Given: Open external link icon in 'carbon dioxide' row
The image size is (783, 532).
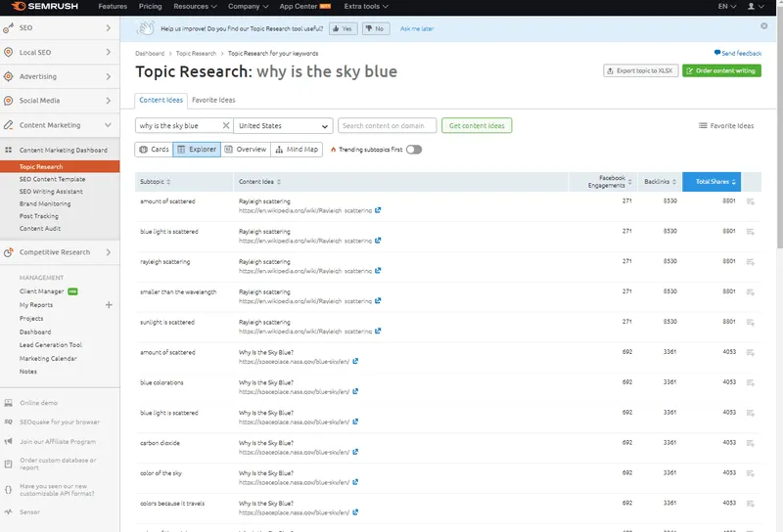Looking at the screenshot, I should click(355, 452).
